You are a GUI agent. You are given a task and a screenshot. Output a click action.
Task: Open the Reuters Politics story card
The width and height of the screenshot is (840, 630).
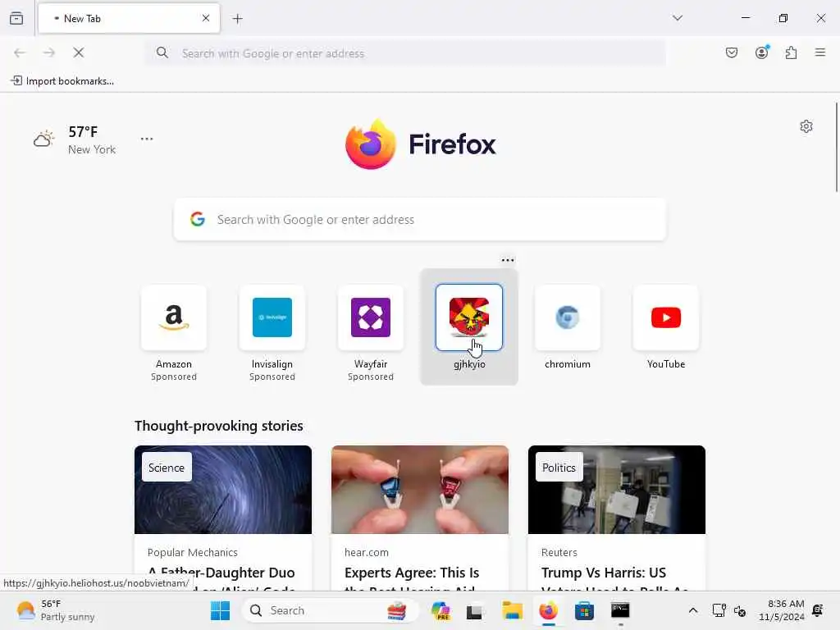tap(617, 518)
